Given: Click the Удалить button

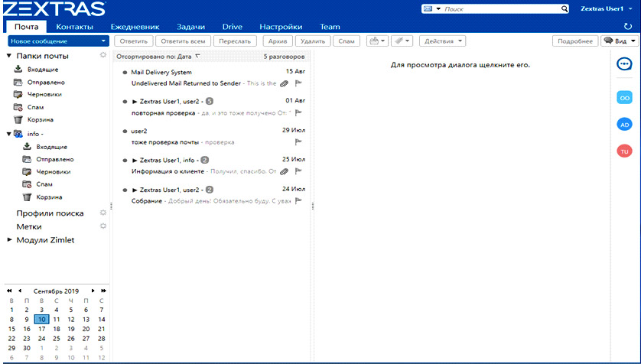Looking at the screenshot, I should tap(313, 41).
